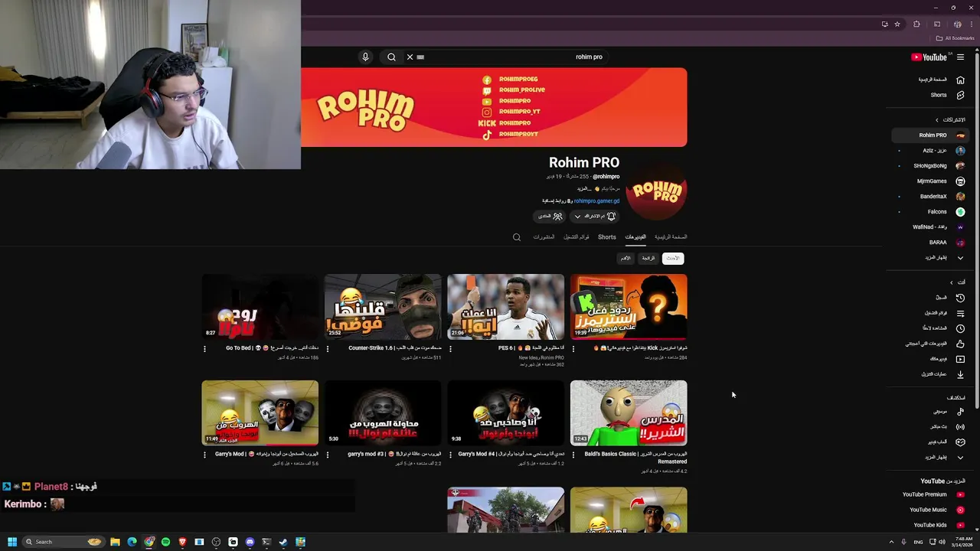Open the Kick streamers reaction video thumbnail

pos(629,307)
